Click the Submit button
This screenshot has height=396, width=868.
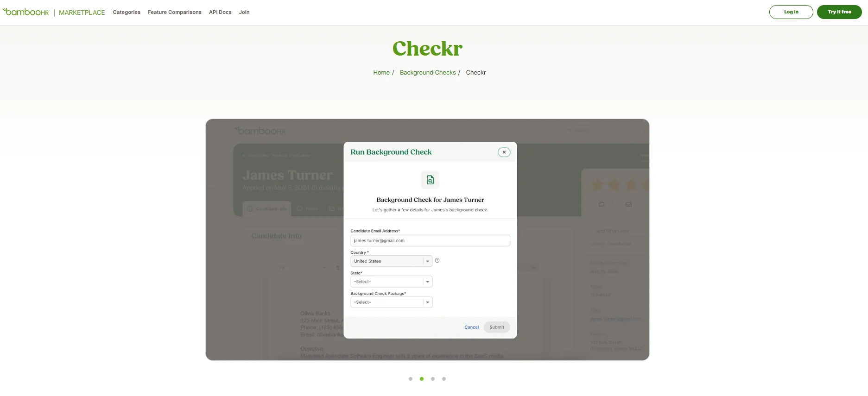tap(497, 327)
